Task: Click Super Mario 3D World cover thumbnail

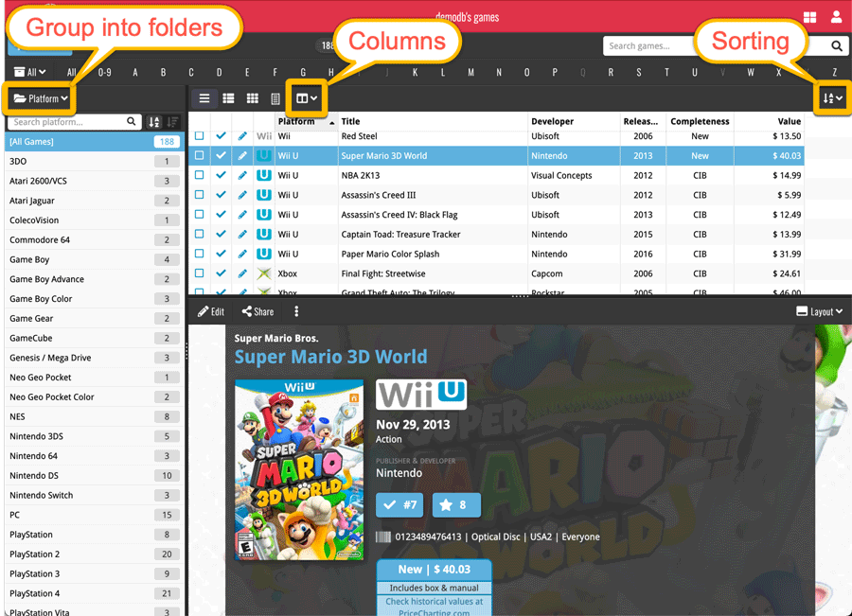Action: coord(299,470)
